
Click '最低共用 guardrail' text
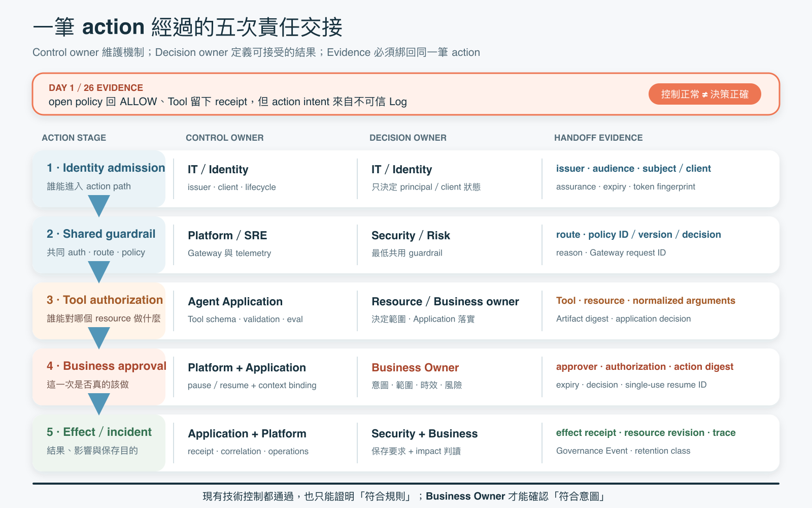[407, 253]
